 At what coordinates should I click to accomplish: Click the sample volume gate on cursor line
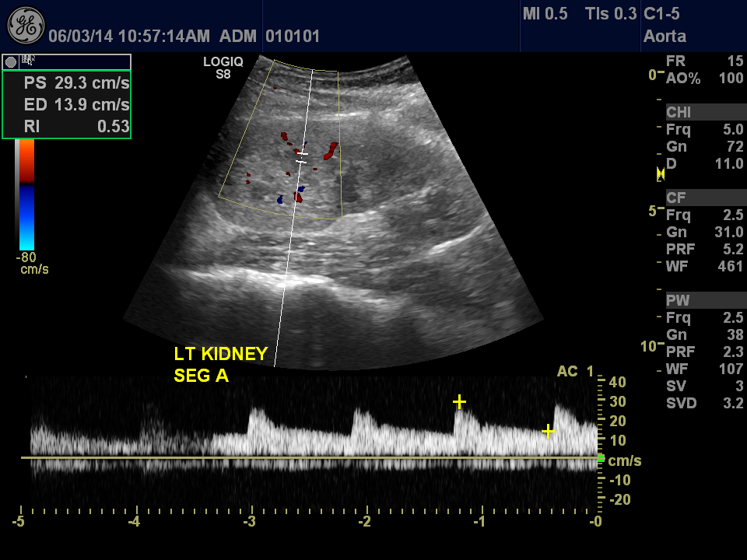pyautogui.click(x=302, y=158)
